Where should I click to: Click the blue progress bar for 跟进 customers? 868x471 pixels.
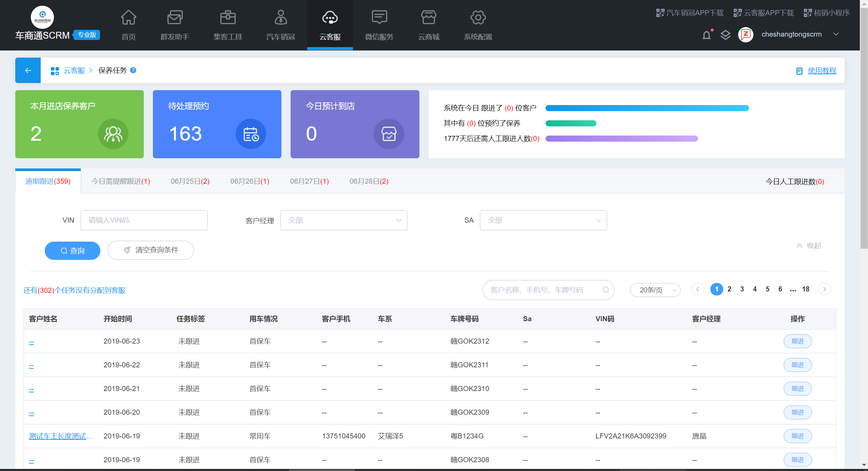[647, 108]
